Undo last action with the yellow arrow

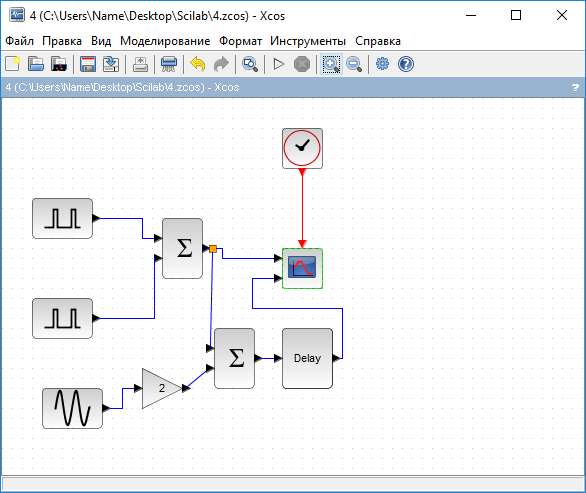pyautogui.click(x=198, y=64)
